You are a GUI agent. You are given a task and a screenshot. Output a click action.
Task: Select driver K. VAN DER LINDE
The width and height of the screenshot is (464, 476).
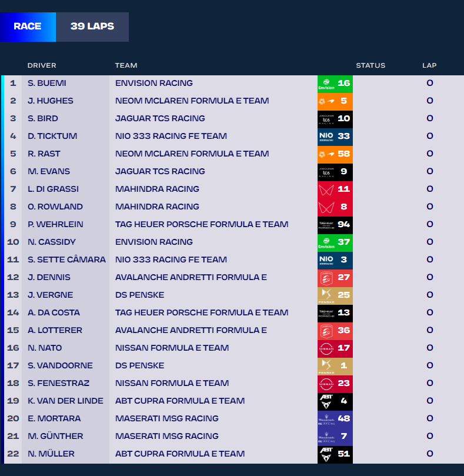tap(65, 401)
